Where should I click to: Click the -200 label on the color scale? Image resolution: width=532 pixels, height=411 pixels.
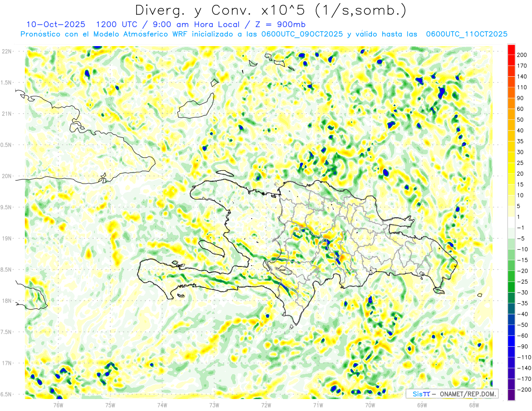click(x=523, y=389)
